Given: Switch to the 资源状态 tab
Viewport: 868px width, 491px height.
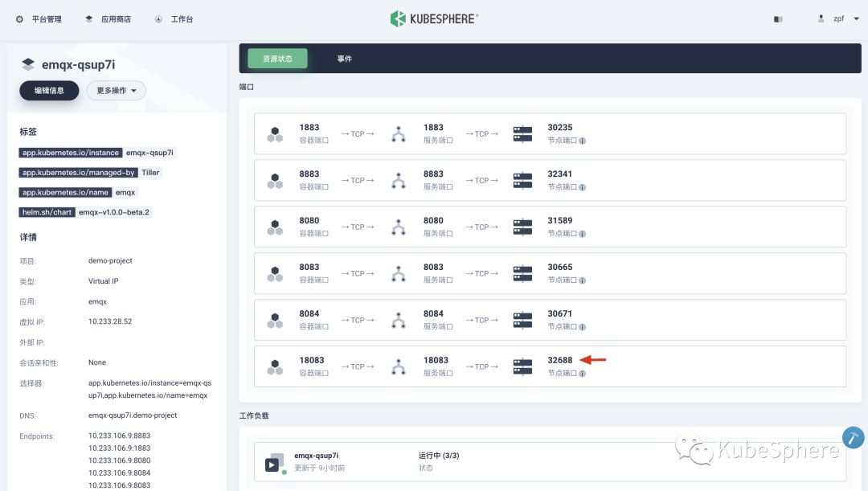Looking at the screenshot, I should (277, 58).
